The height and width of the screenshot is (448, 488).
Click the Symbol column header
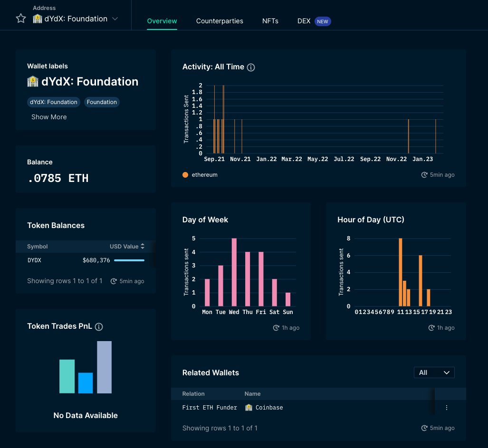pos(38,247)
